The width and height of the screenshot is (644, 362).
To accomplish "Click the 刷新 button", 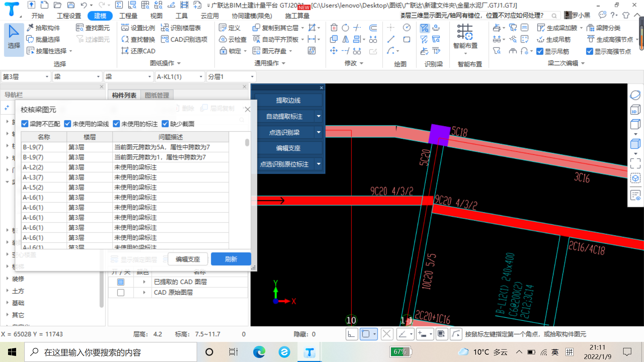I will (x=231, y=259).
